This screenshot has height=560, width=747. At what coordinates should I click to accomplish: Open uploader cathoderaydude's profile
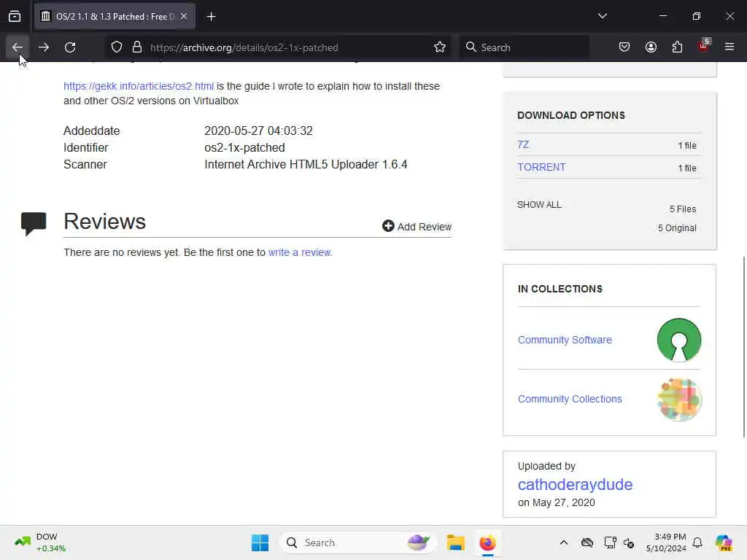pyautogui.click(x=575, y=484)
